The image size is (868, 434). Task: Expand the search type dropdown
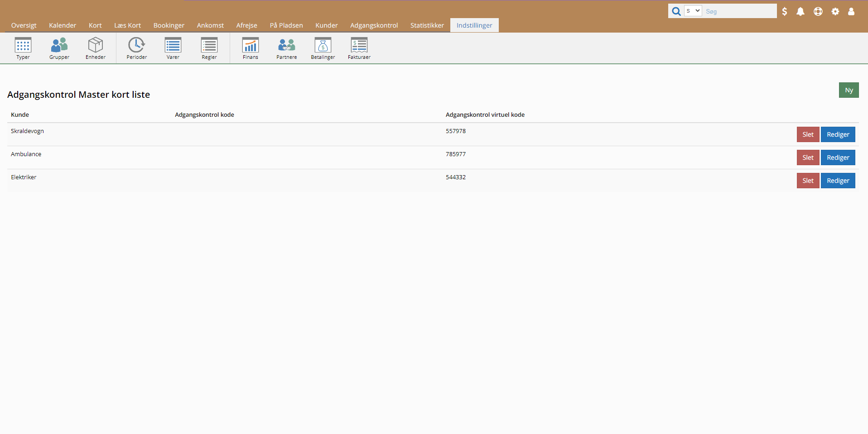(x=693, y=11)
